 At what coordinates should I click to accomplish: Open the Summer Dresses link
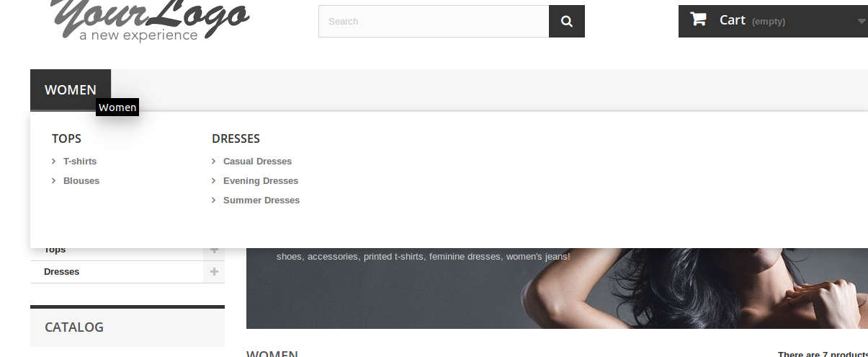(x=261, y=200)
